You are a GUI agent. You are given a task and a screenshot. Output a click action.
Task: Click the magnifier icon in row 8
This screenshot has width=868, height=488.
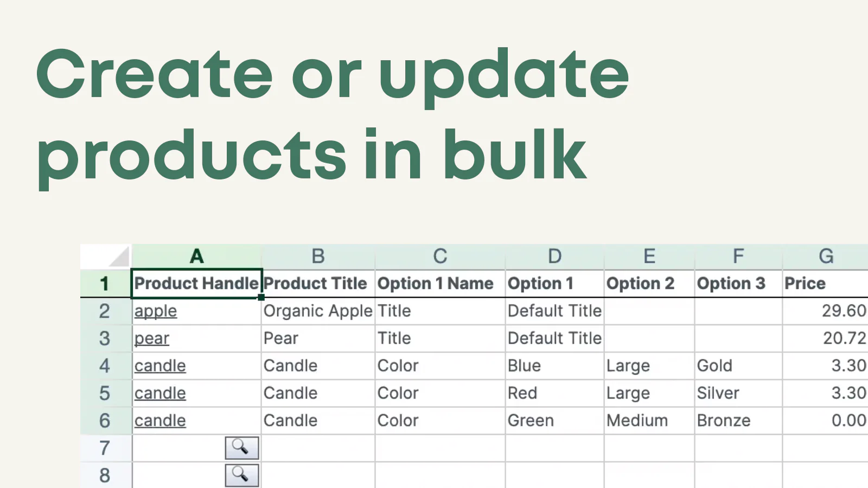[x=242, y=476]
